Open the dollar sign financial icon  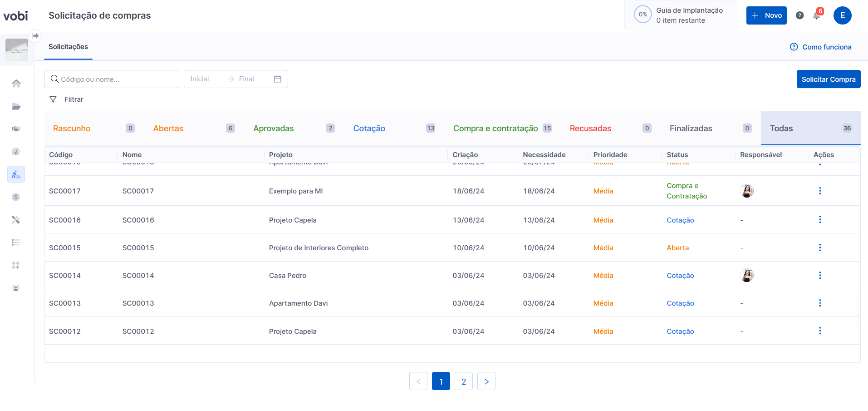(x=16, y=197)
